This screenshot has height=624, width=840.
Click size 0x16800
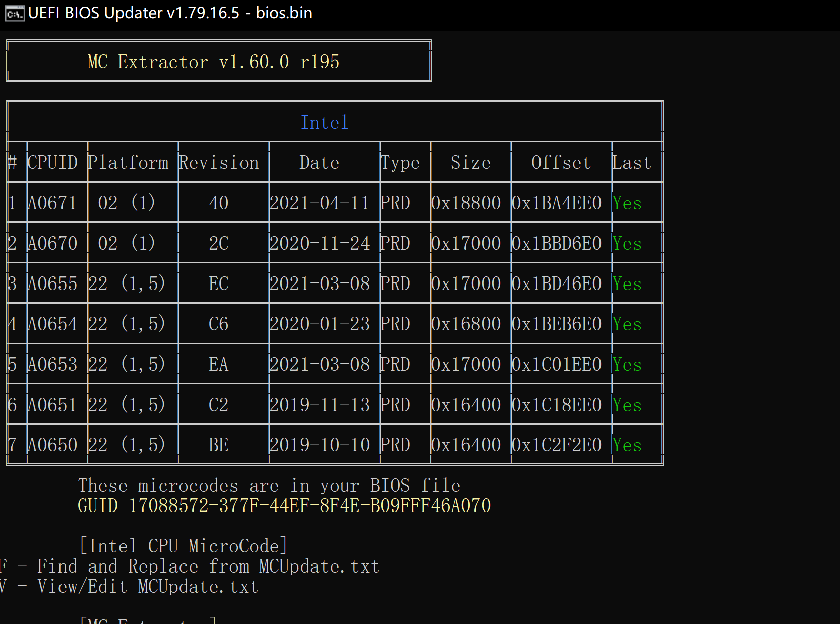[x=466, y=324]
